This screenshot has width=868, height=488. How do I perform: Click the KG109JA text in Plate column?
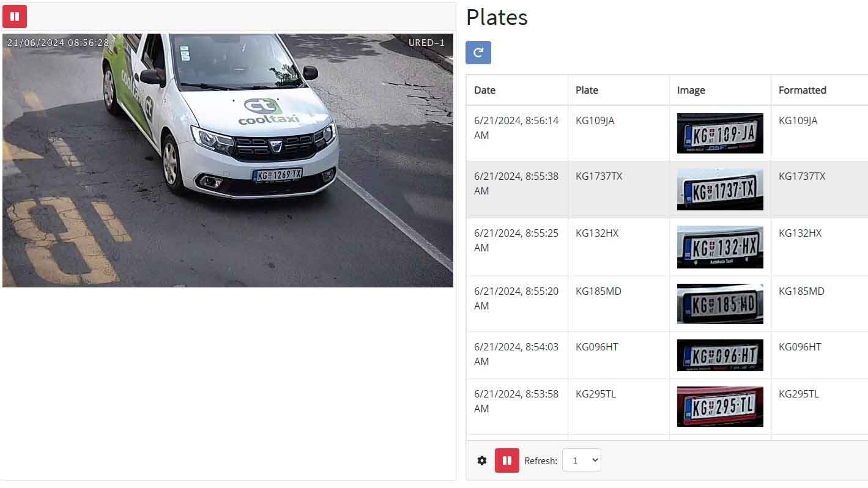click(595, 120)
